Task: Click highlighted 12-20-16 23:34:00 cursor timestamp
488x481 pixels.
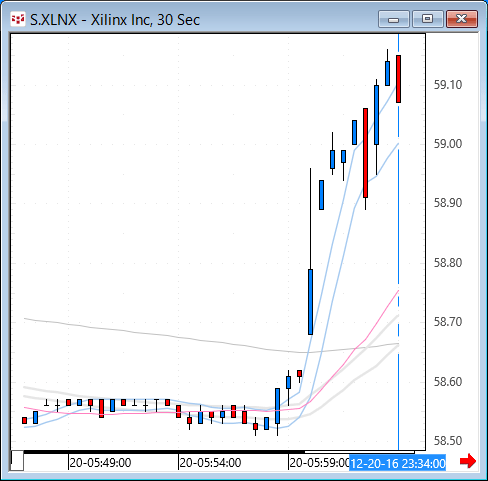Action: tap(398, 463)
